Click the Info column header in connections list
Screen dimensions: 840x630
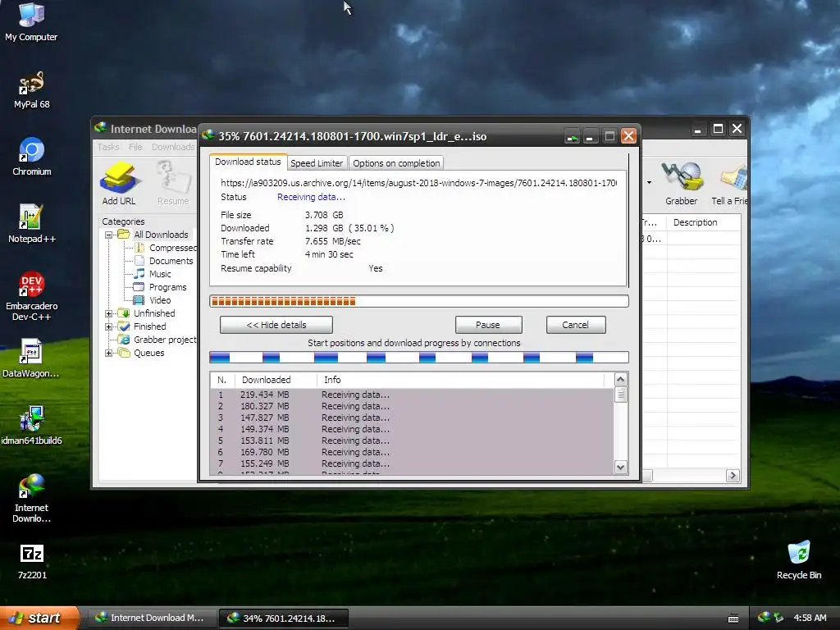(x=461, y=380)
